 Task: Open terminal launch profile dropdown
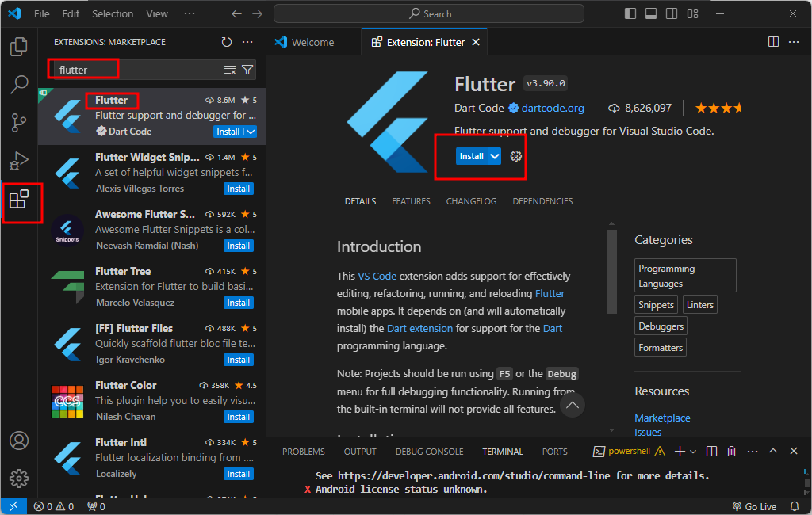pos(693,452)
